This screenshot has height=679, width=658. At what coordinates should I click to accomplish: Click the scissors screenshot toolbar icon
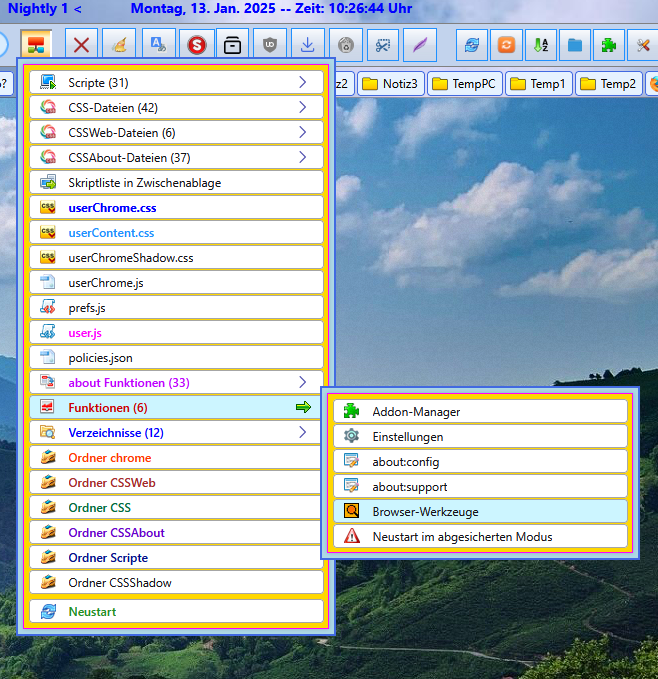[x=382, y=45]
